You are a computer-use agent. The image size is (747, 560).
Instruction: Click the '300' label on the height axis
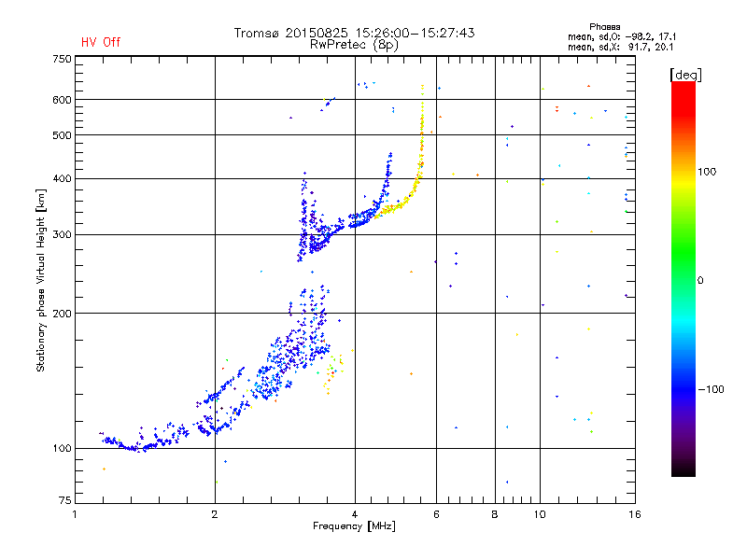(x=62, y=235)
